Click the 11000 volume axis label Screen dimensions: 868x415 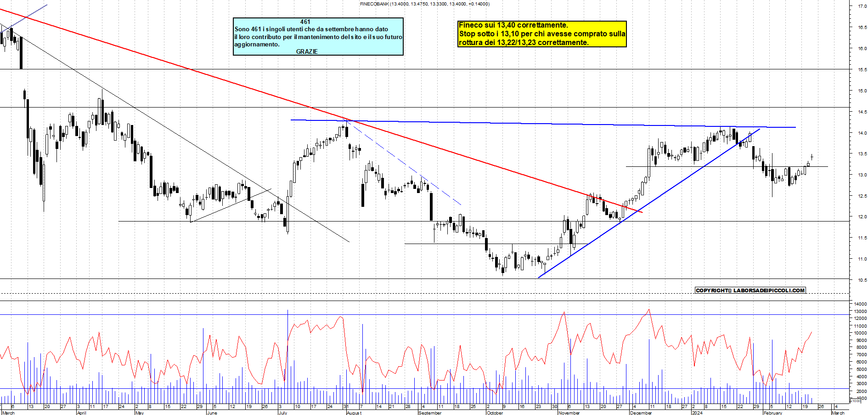[x=860, y=326]
